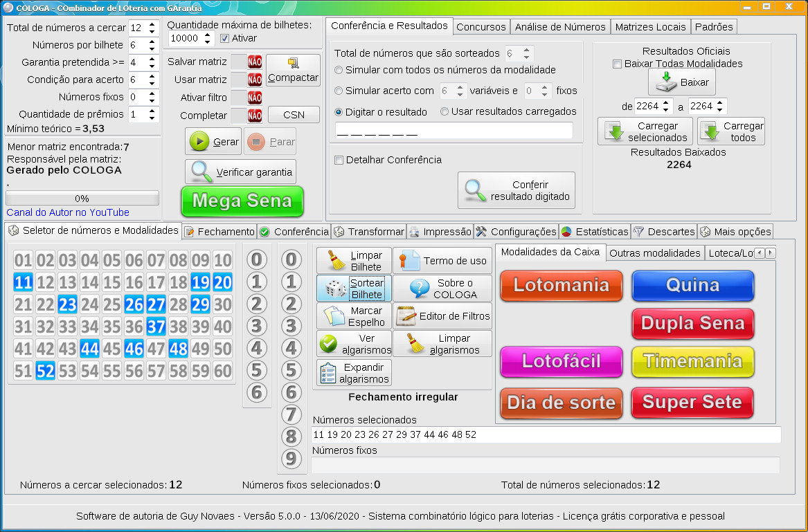Click the Limpar algarismos broom icon

point(415,343)
